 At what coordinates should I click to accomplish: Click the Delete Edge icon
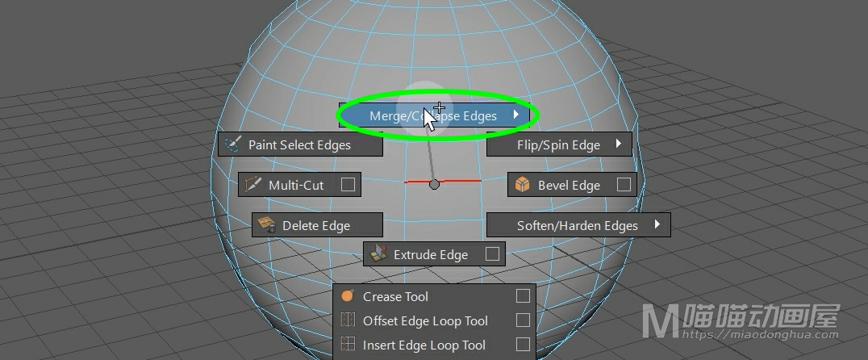[x=266, y=225]
